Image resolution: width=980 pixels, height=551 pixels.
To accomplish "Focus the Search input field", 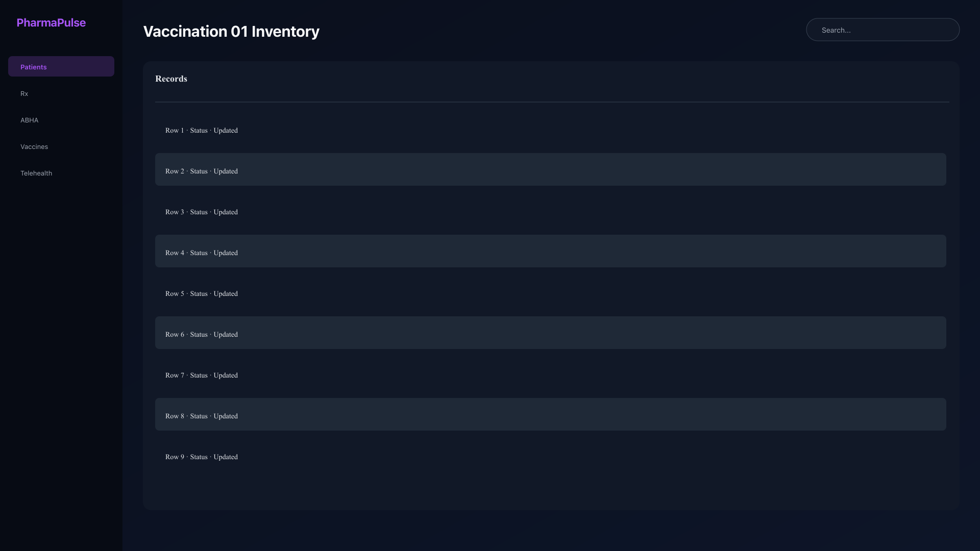I will (883, 30).
